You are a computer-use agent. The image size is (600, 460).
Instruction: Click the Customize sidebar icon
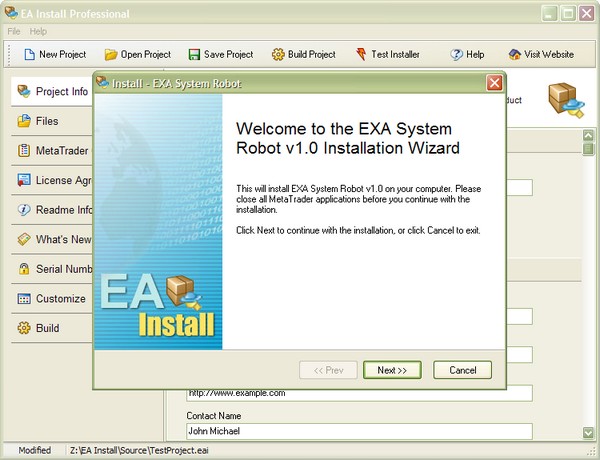[24, 299]
